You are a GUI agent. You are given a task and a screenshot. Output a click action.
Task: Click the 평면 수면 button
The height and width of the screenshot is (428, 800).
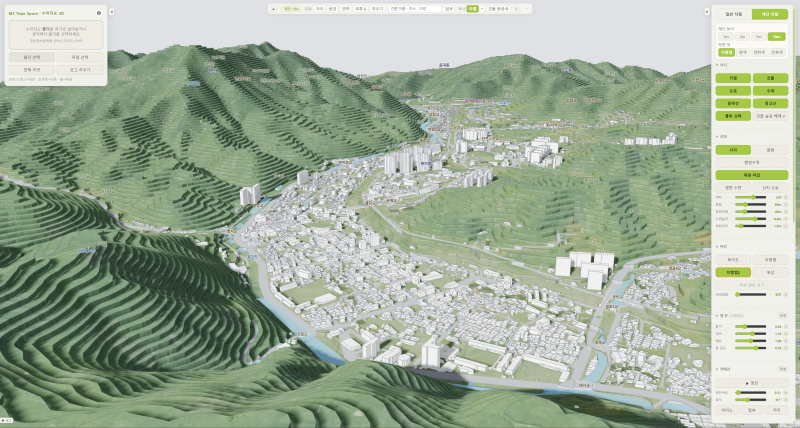pos(733,188)
